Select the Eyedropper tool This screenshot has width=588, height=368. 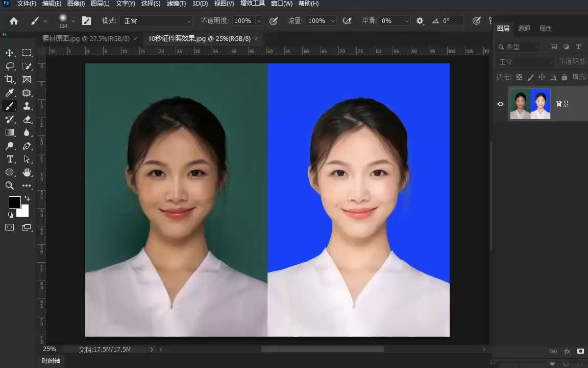tap(10, 93)
